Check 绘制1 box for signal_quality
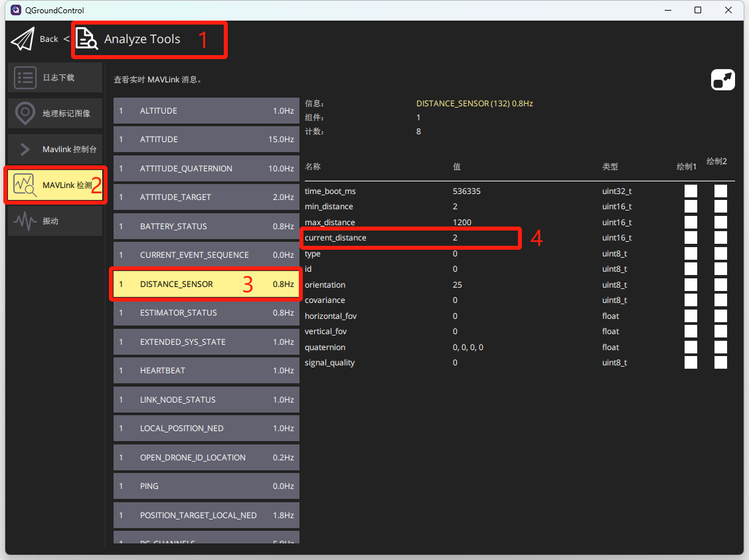This screenshot has height=560, width=749. pos(691,363)
